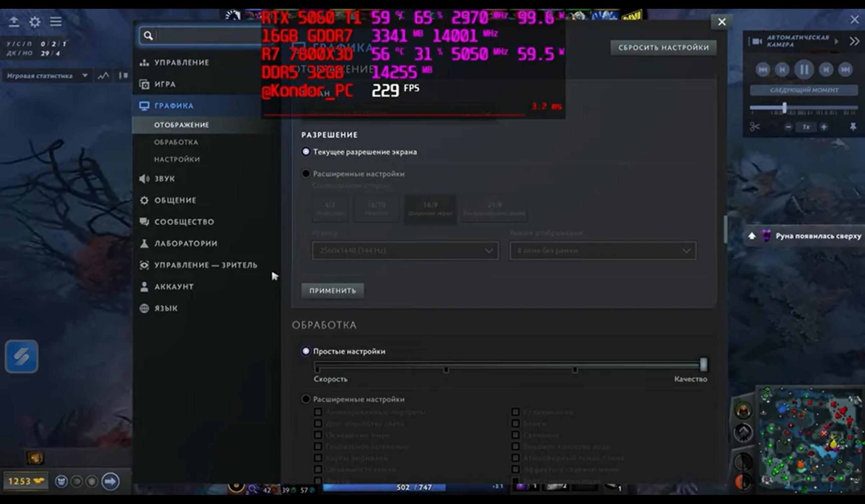This screenshot has height=504, width=865.
Task: Click the Руна появилась сверху notification
Action: (805, 236)
